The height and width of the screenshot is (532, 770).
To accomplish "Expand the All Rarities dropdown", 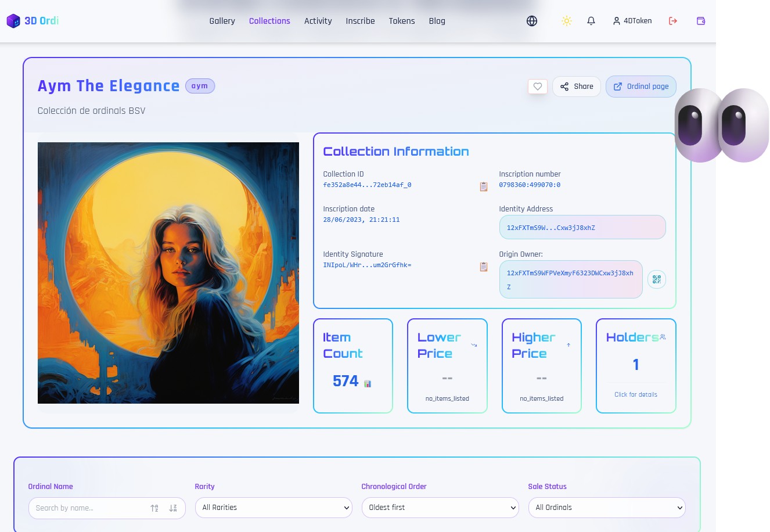I will pyautogui.click(x=274, y=508).
